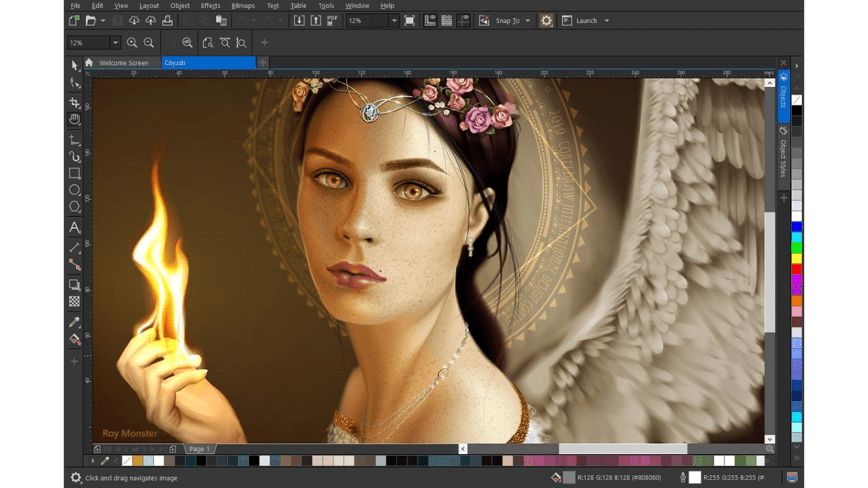Click Zoom to Page icon
Viewport: 868px width, 488px height.
click(208, 43)
